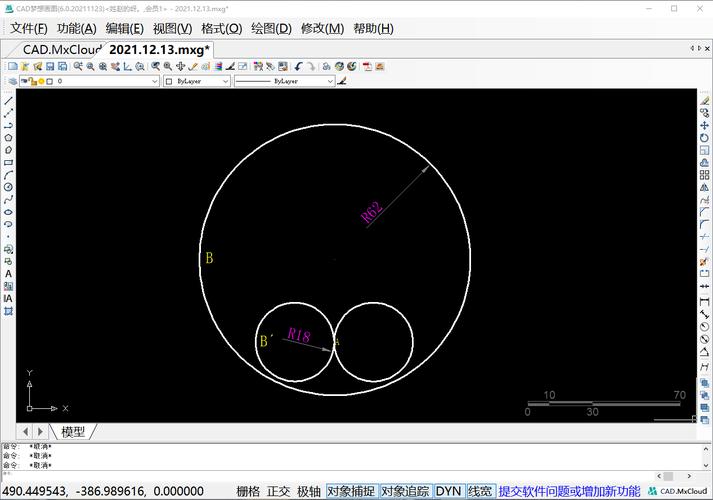Image resolution: width=713 pixels, height=500 pixels.
Task: Click the Save file icon
Action: coord(50,67)
